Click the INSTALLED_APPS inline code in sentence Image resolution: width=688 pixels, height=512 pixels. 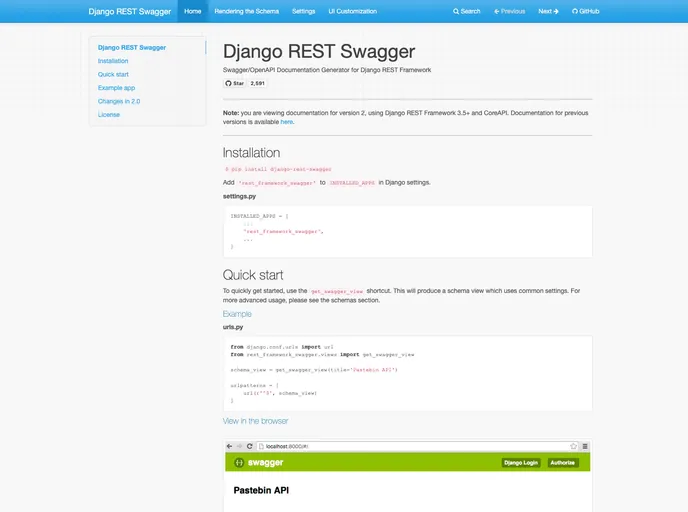click(x=352, y=183)
